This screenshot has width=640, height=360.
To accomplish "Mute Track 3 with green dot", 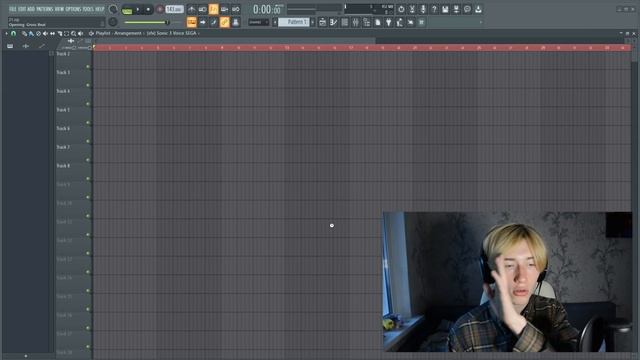I will point(88,85).
